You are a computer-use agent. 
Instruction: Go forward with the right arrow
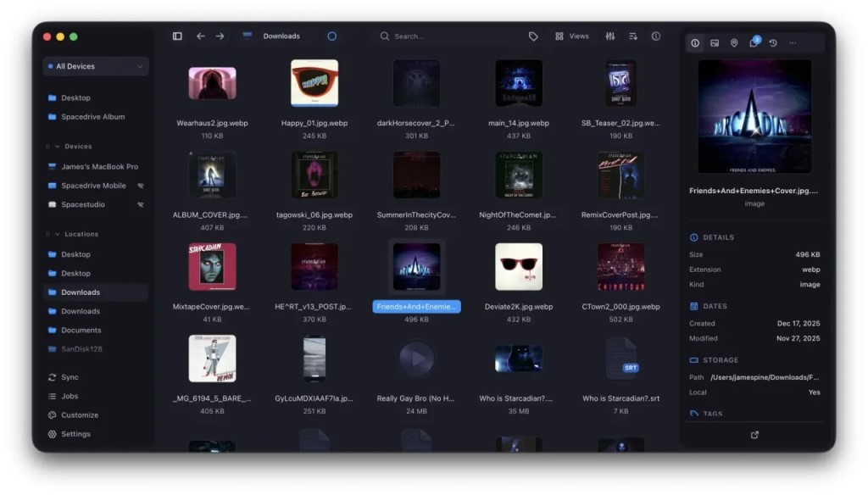click(x=220, y=36)
